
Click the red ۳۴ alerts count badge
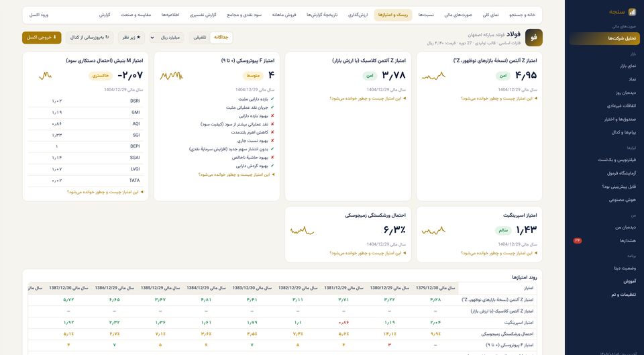coord(578,240)
